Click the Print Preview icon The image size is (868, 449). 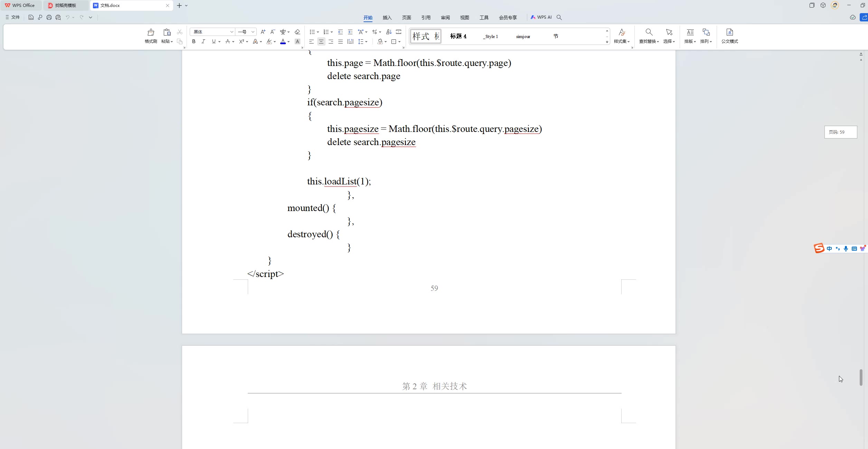tap(58, 17)
